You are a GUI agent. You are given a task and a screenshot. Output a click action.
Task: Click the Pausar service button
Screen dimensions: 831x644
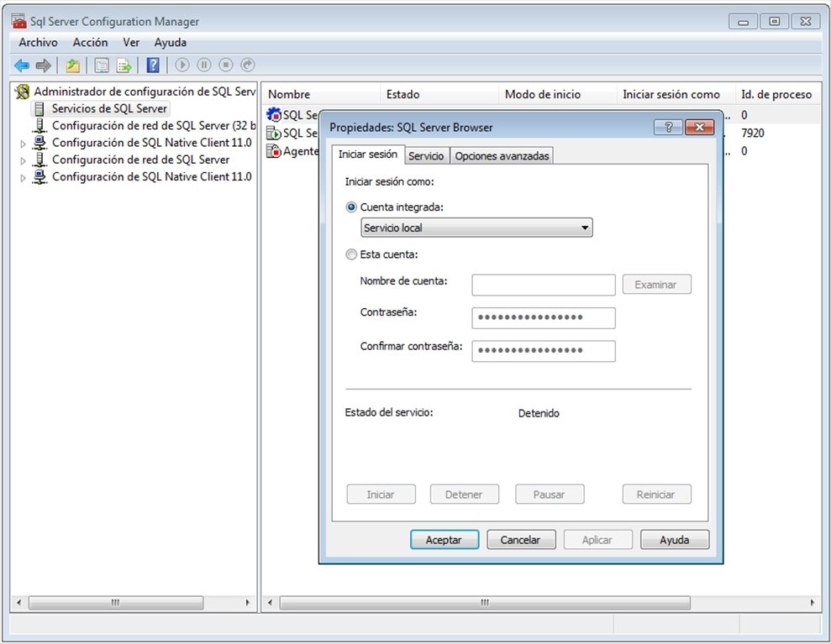click(550, 494)
